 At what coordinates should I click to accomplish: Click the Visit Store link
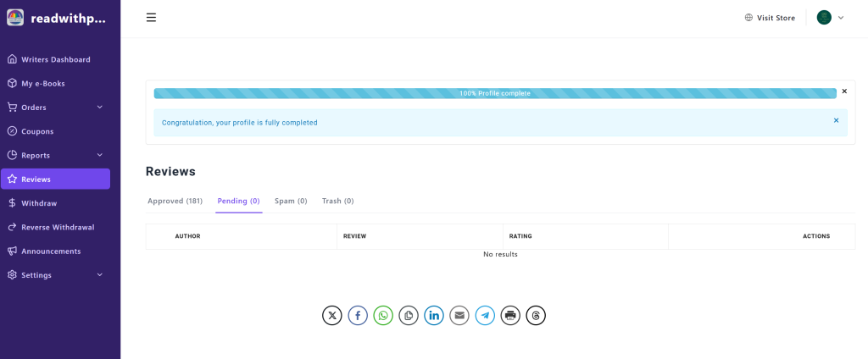click(776, 18)
